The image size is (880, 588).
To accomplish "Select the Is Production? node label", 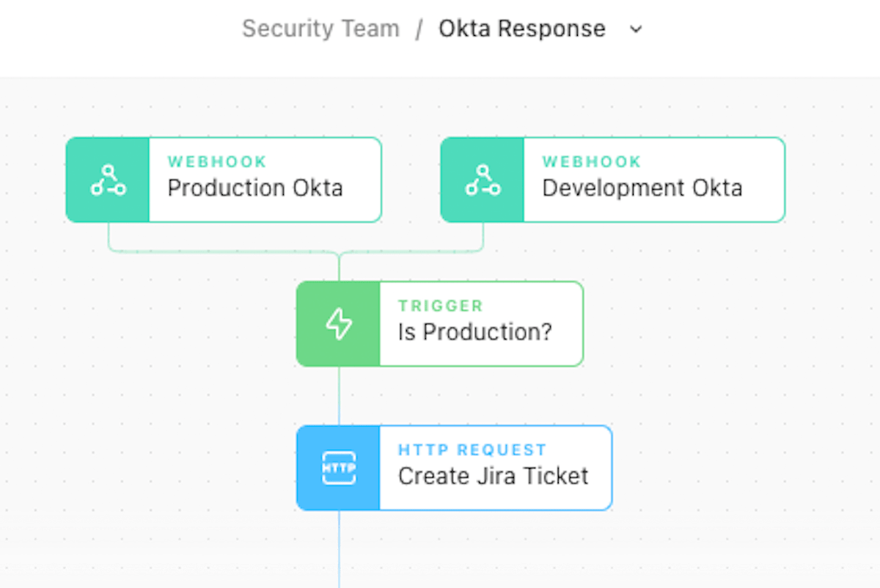I will click(x=474, y=331).
